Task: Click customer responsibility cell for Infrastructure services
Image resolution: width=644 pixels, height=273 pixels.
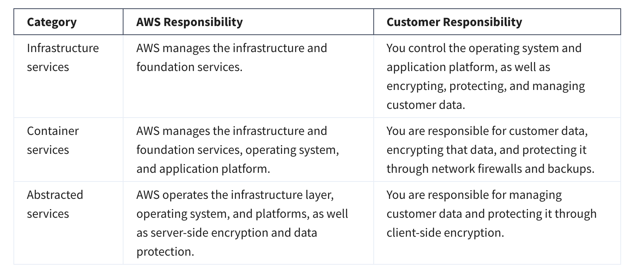Action: [485, 77]
